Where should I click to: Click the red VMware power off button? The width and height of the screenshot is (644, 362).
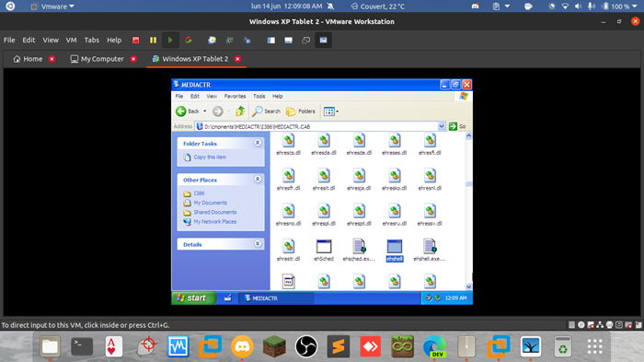click(x=135, y=40)
